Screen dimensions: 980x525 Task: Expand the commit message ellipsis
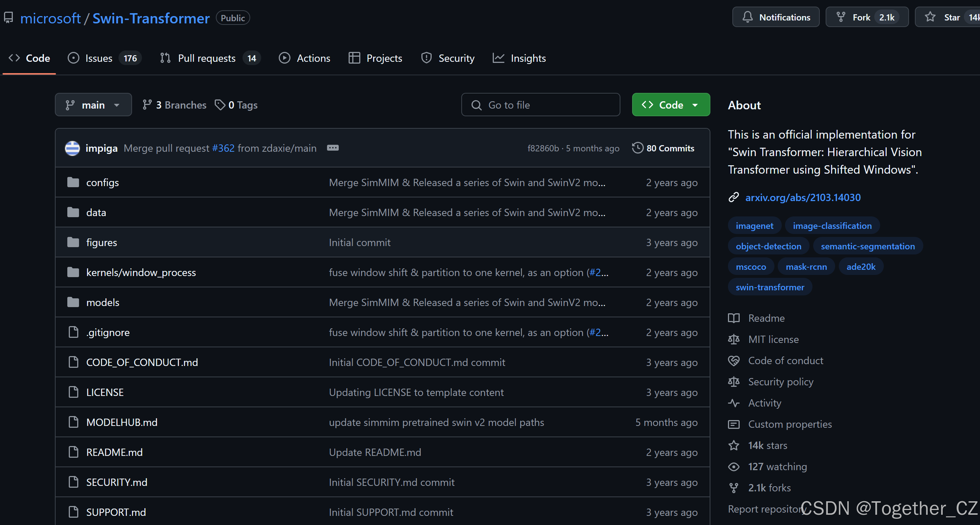click(x=333, y=148)
